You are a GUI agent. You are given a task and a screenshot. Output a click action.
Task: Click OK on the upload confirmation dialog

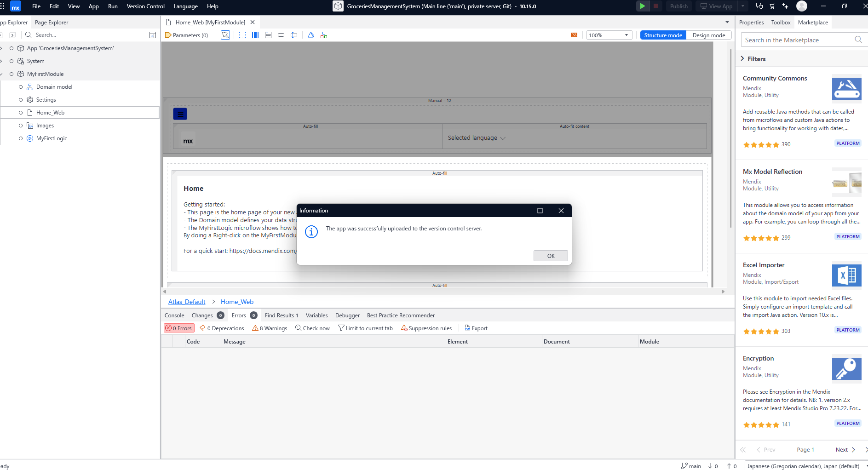pos(551,256)
